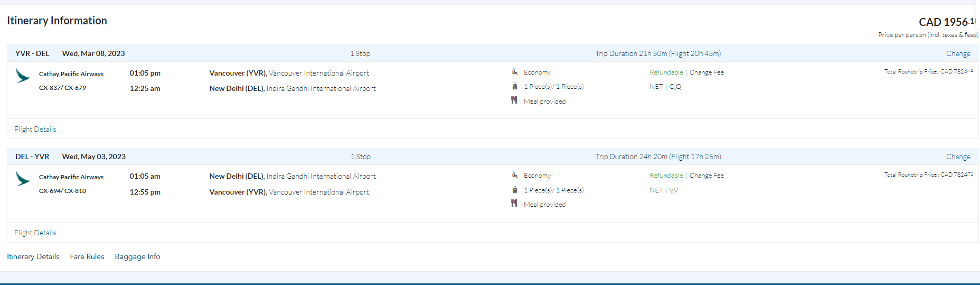The width and height of the screenshot is (980, 285).
Task: Click meal icon on outbound flight
Action: [514, 100]
